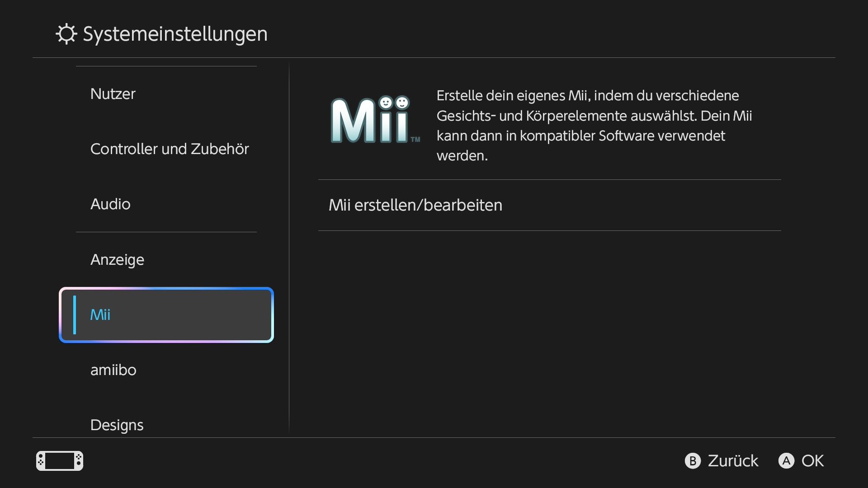Click the blue indicator bar beside Mii
868x488 pixels.
click(75, 315)
